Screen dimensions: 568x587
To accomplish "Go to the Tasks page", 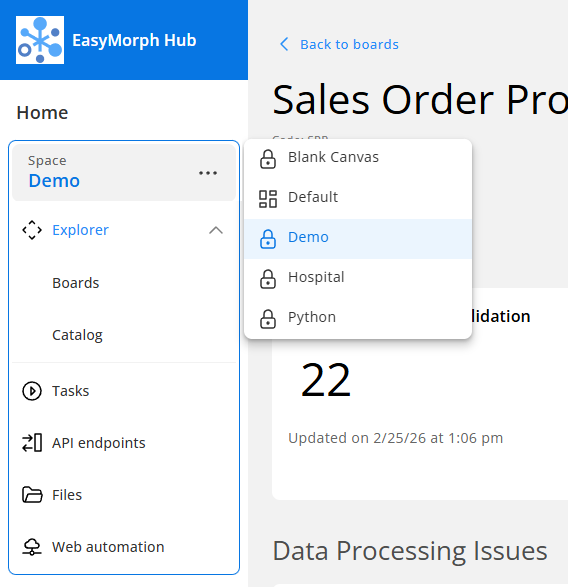I will point(71,391).
